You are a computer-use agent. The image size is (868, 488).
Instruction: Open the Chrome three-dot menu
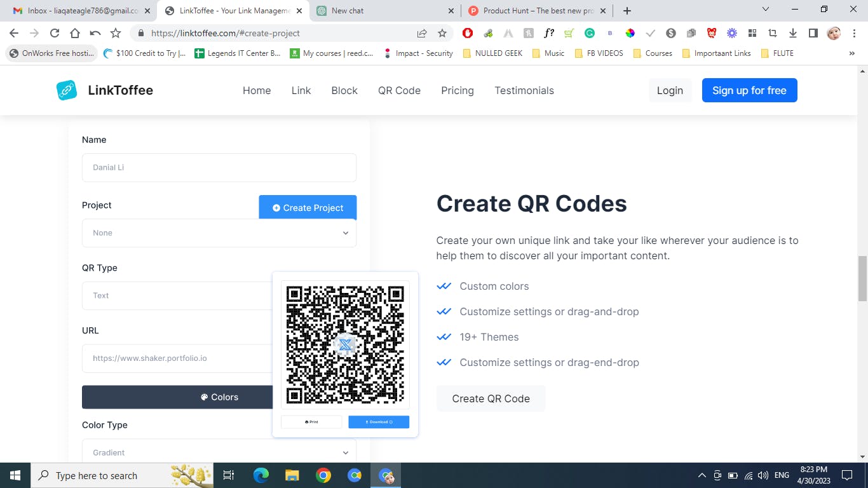(855, 33)
